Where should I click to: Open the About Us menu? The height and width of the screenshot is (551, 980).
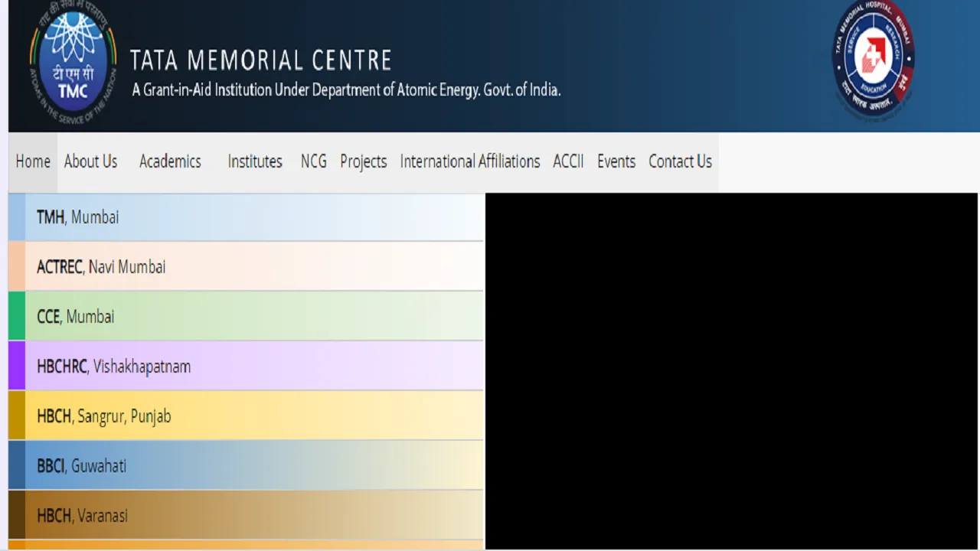coord(90,161)
